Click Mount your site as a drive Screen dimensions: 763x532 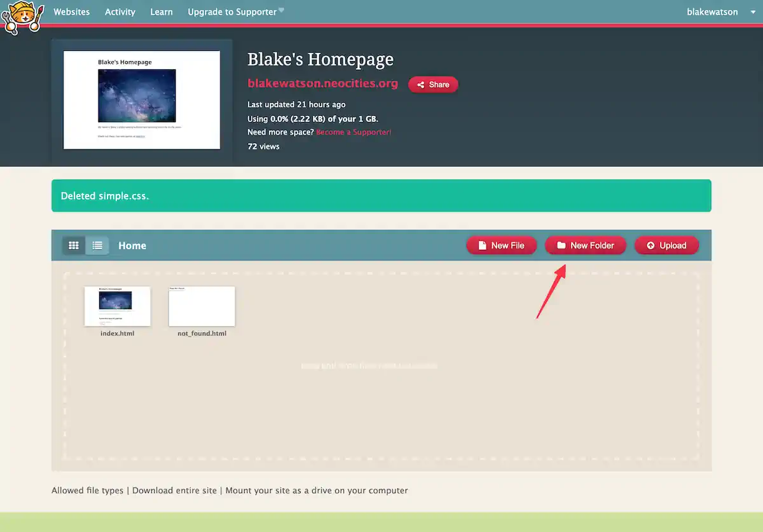coord(317,490)
